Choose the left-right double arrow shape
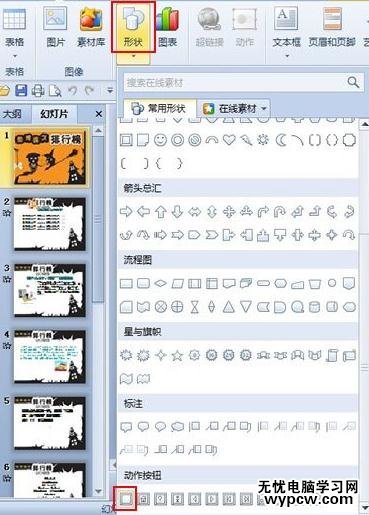 pyautogui.click(x=195, y=212)
